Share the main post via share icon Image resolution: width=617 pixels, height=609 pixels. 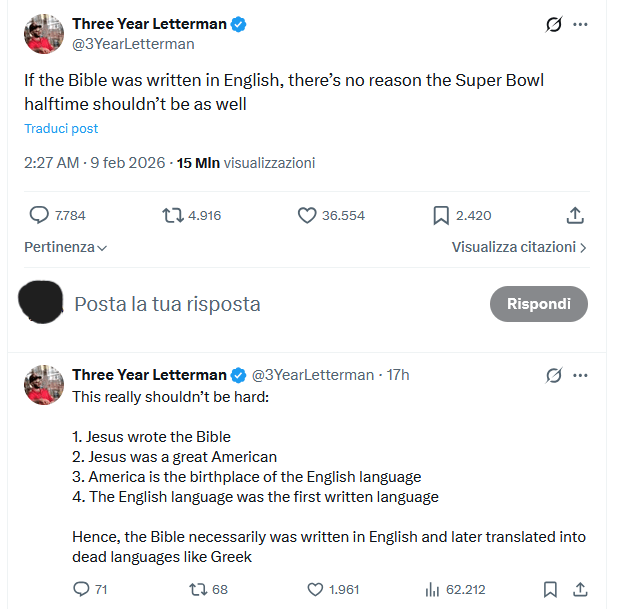pos(575,215)
